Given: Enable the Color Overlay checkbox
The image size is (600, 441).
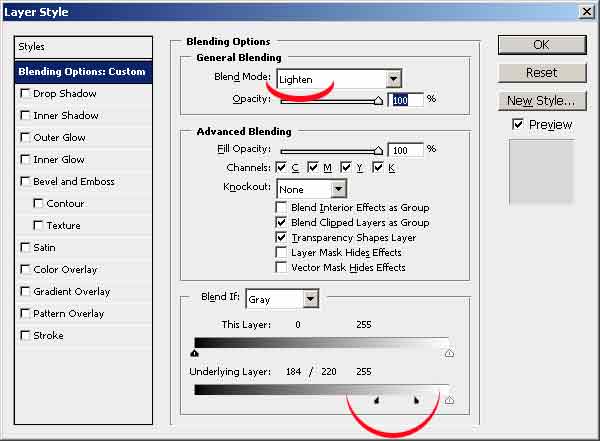Looking at the screenshot, I should [25, 270].
